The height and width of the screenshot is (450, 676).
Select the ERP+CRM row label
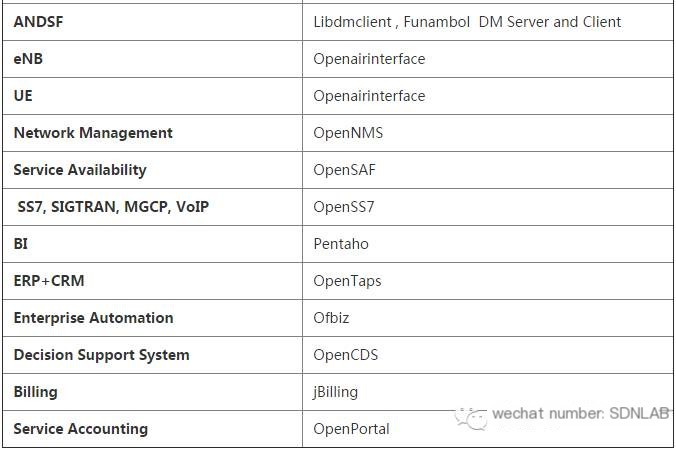pyautogui.click(x=49, y=281)
